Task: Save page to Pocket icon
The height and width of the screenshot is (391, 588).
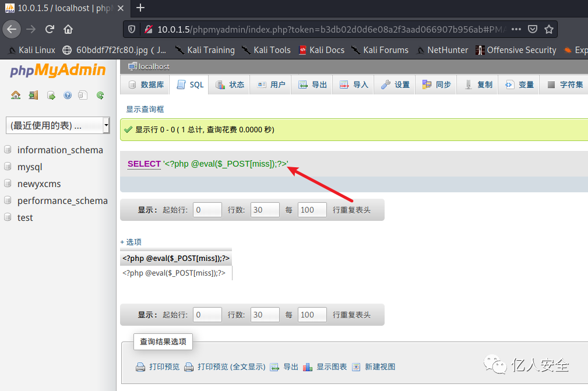Action: [533, 29]
